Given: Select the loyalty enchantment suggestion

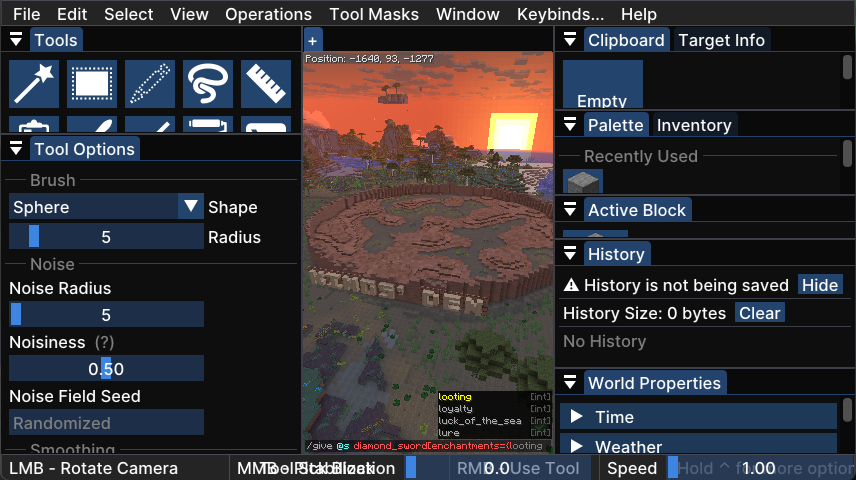Looking at the screenshot, I should point(495,408).
